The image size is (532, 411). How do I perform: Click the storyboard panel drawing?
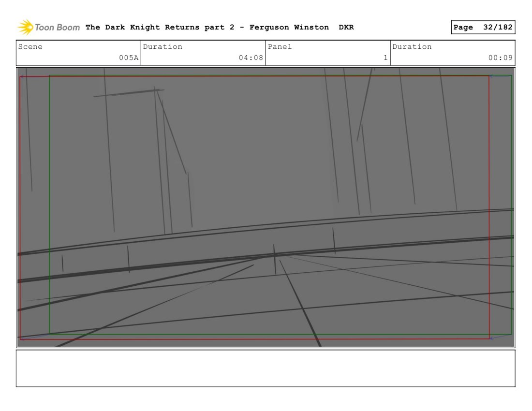click(266, 207)
